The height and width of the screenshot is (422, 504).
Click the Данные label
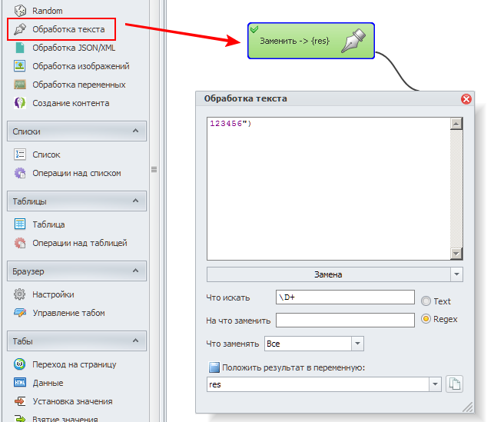(x=48, y=383)
